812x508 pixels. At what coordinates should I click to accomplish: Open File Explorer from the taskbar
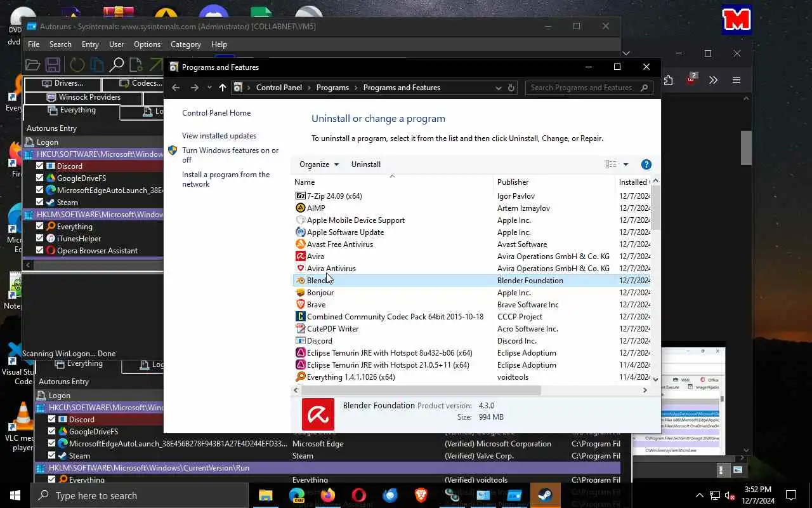[x=265, y=495]
